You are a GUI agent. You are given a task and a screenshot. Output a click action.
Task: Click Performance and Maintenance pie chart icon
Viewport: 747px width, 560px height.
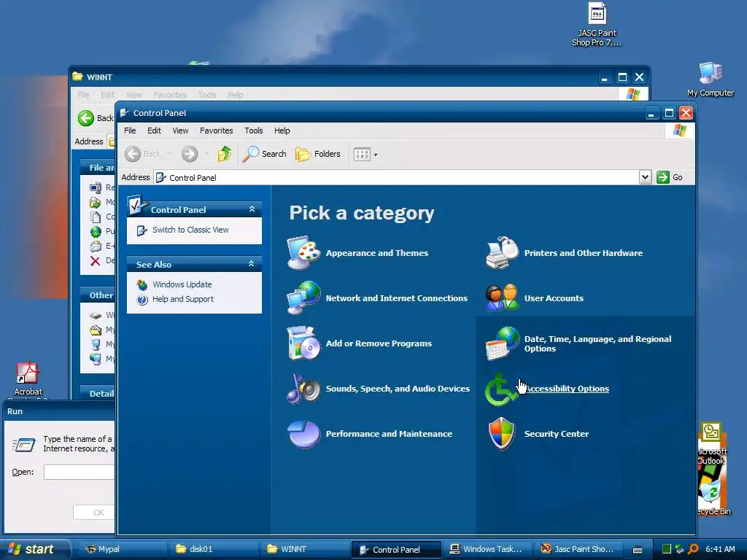click(x=303, y=434)
